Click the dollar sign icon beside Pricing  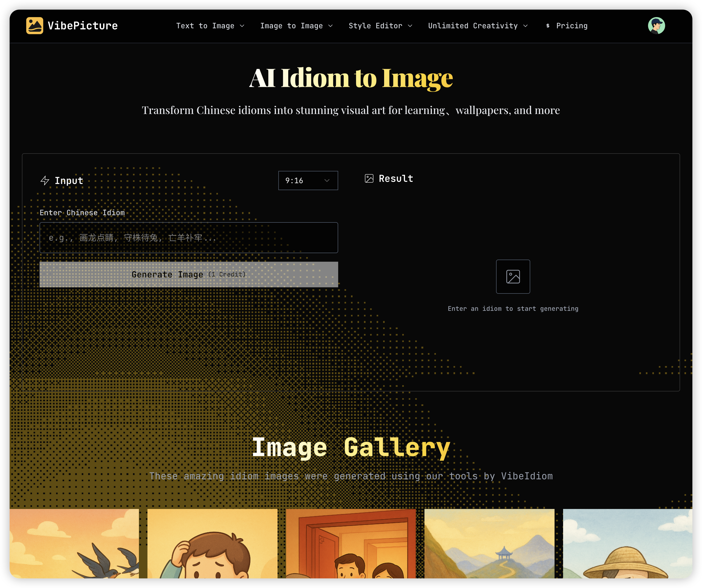click(547, 26)
